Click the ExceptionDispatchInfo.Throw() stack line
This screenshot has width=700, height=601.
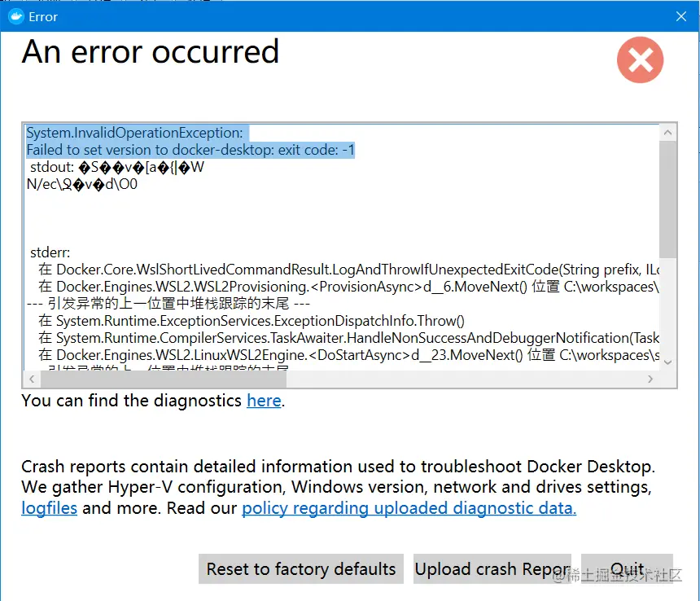(x=252, y=321)
